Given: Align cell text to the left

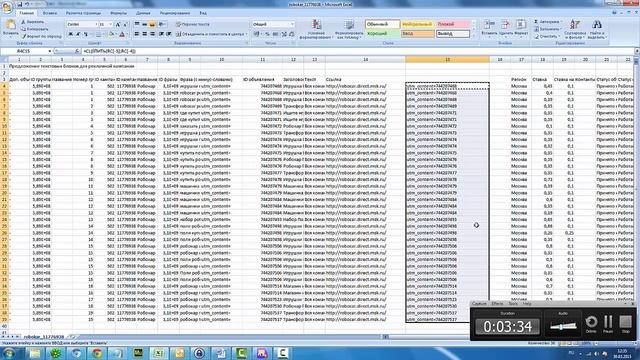Looking at the screenshot, I should pyautogui.click(x=137, y=34).
